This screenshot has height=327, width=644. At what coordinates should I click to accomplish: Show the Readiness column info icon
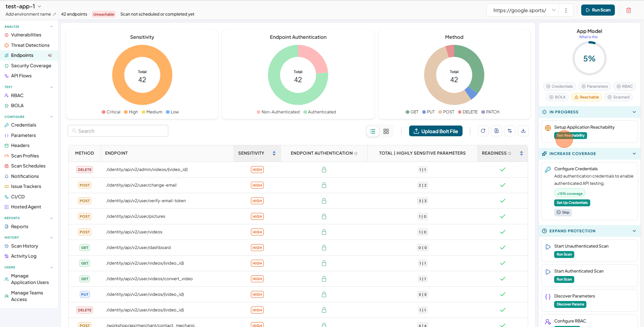pos(510,153)
